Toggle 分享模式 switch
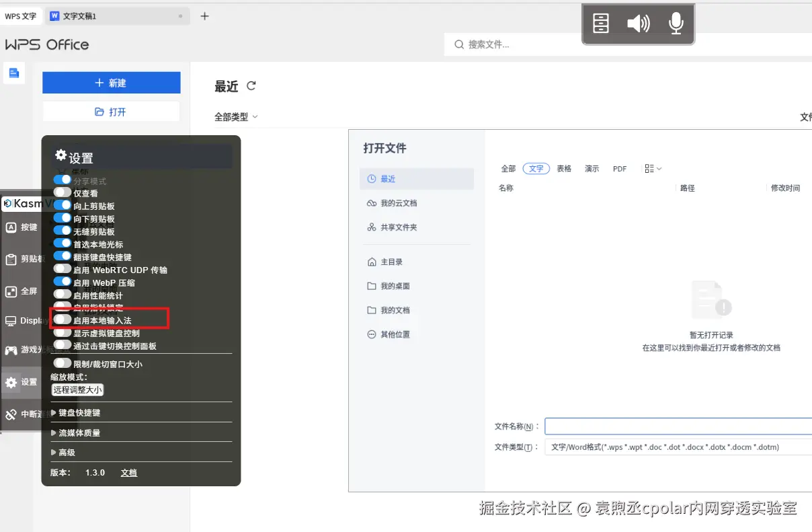 [63, 180]
